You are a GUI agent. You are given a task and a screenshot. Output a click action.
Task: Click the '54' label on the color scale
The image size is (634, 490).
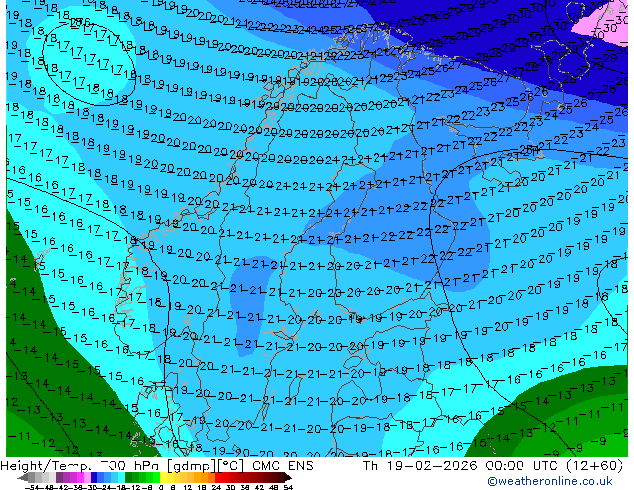288,487
